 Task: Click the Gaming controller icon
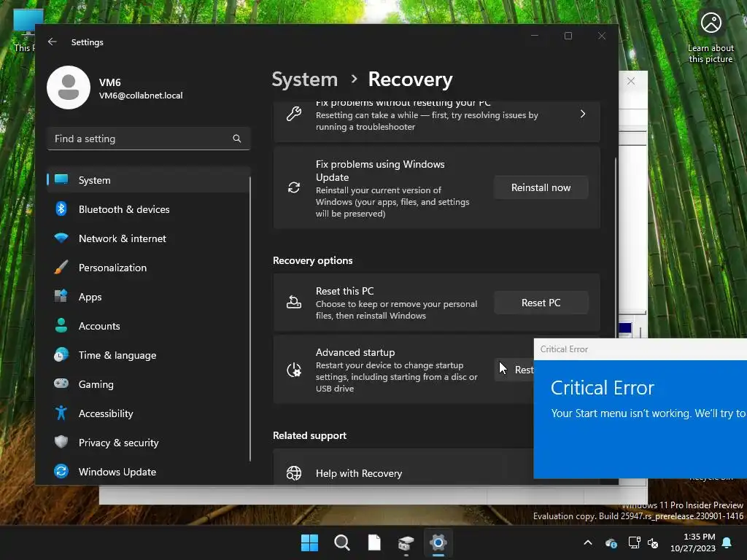tap(61, 384)
